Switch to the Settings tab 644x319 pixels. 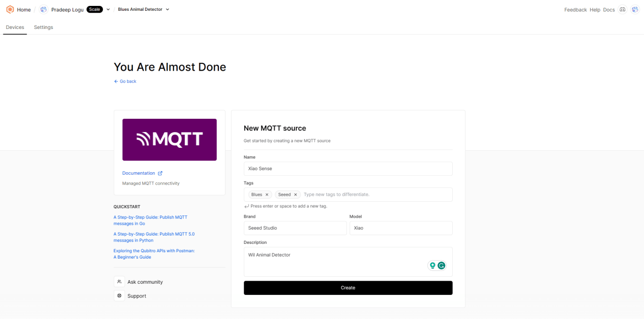pyautogui.click(x=43, y=27)
